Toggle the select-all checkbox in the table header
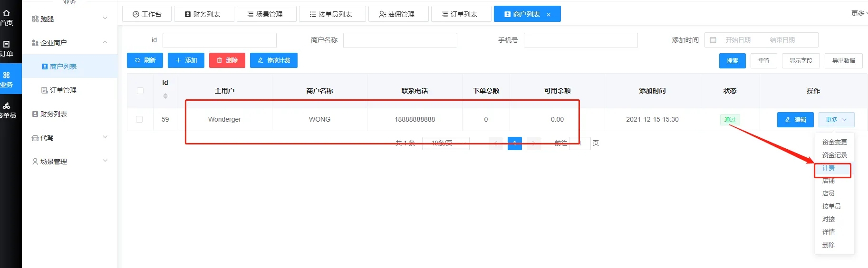Viewport: 868px width, 268px height. (x=140, y=91)
